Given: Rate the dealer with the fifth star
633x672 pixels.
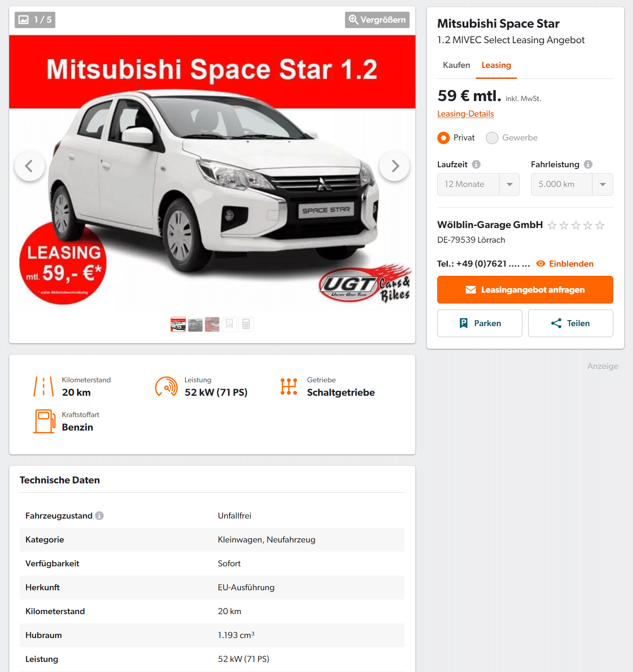Looking at the screenshot, I should pos(600,226).
